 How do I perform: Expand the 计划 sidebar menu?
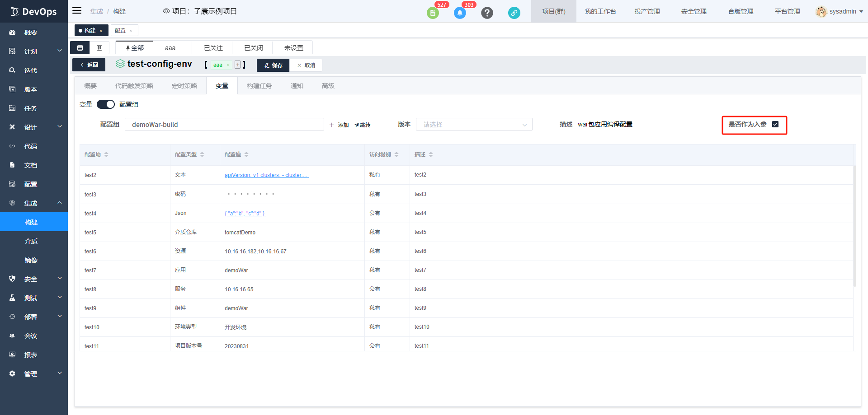(34, 51)
